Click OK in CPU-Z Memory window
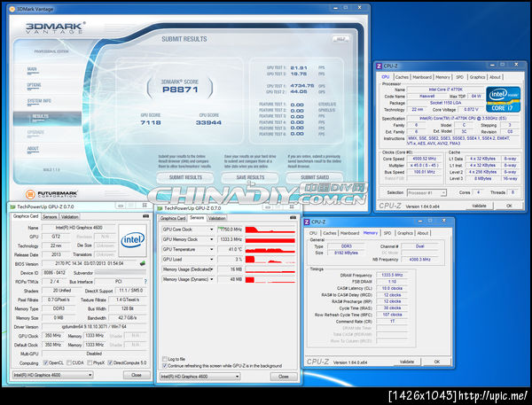Image resolution: width=532 pixels, height=405 pixels. tap(436, 362)
